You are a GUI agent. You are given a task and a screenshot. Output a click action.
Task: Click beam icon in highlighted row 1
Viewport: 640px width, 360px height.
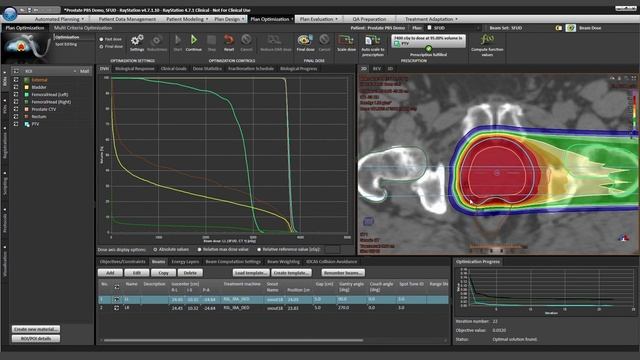coord(116,299)
